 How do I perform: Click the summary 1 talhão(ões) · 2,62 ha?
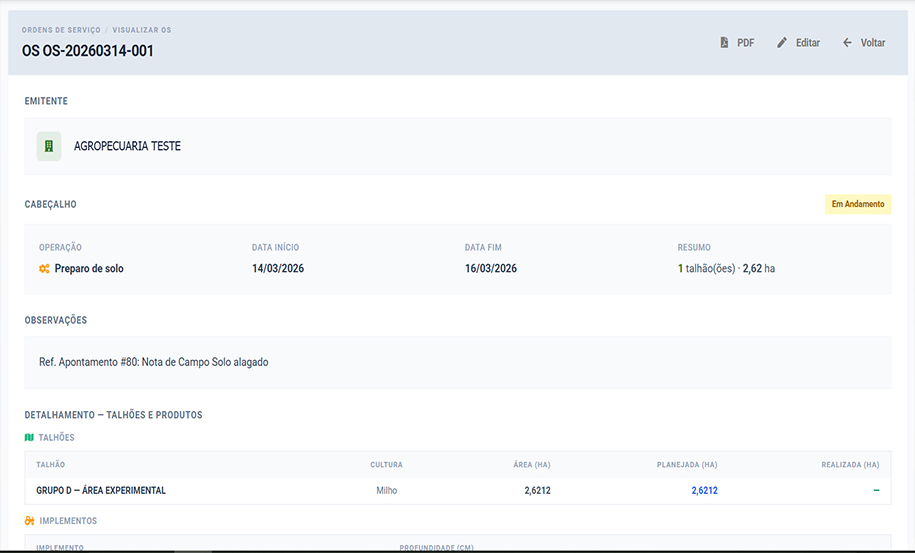(726, 269)
